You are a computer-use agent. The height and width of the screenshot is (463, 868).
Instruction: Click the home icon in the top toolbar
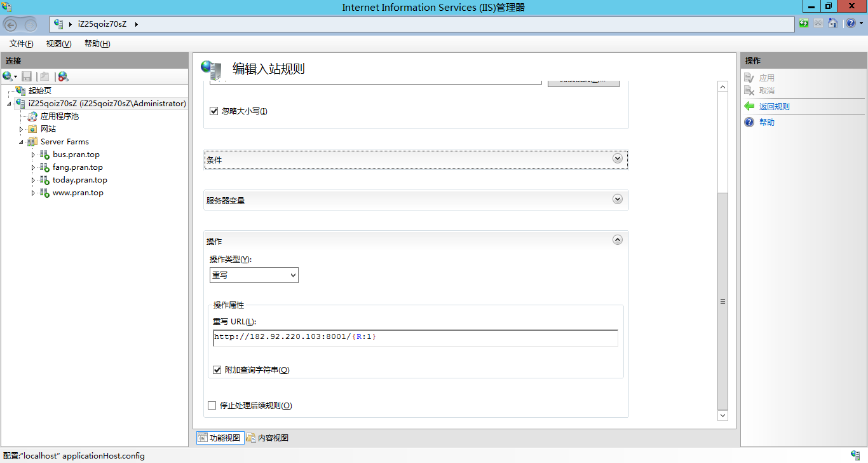(832, 24)
